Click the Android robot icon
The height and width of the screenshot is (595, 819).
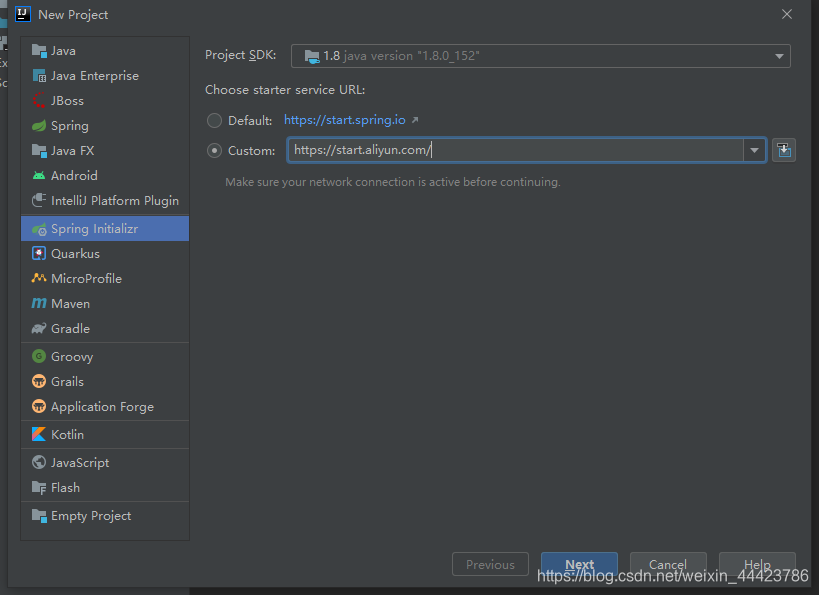click(39, 176)
